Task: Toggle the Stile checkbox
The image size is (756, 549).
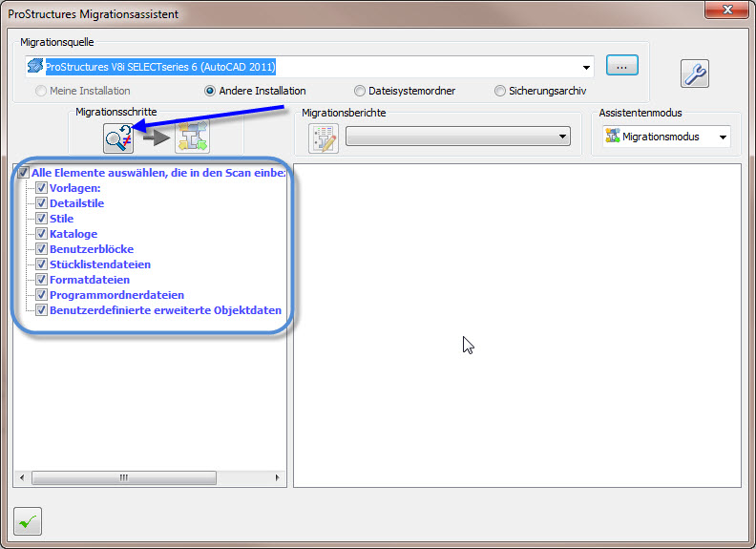Action: (41, 218)
